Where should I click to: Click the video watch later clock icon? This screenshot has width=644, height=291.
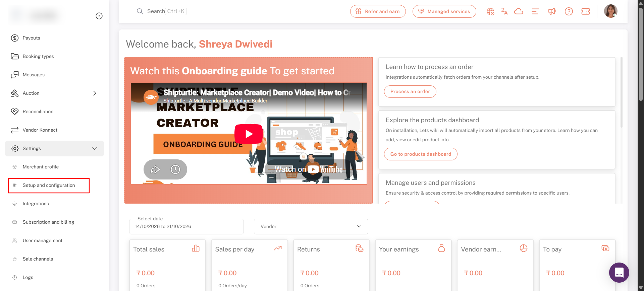pyautogui.click(x=175, y=169)
